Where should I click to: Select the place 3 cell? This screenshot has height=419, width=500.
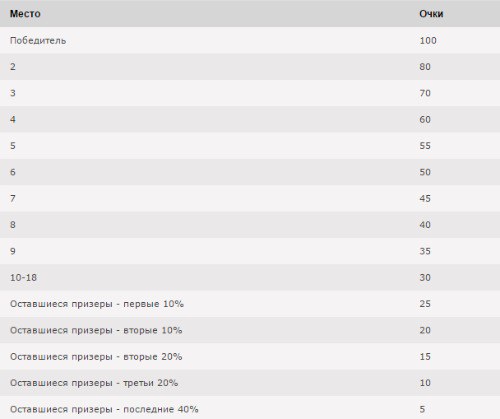[x=13, y=93]
